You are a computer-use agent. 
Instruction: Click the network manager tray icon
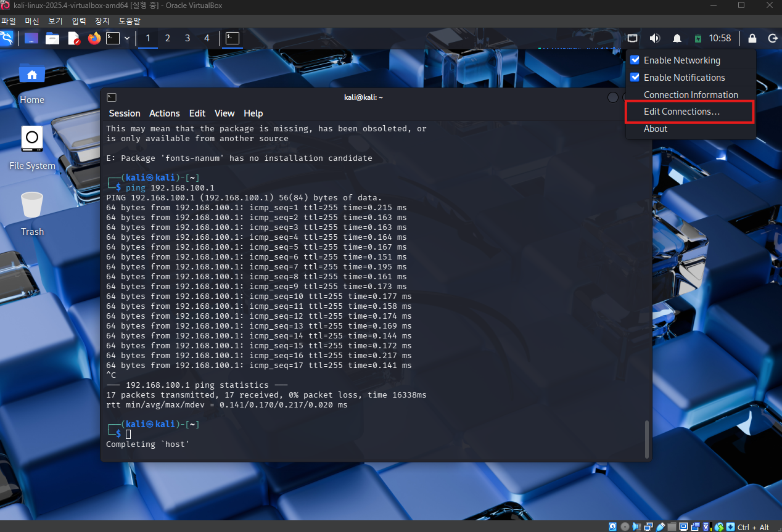click(633, 38)
